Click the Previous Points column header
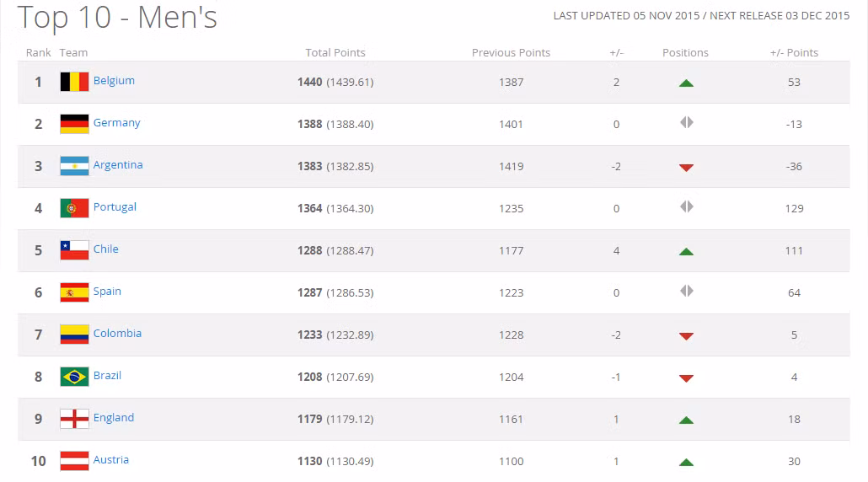The image size is (868, 482). pyautogui.click(x=511, y=52)
